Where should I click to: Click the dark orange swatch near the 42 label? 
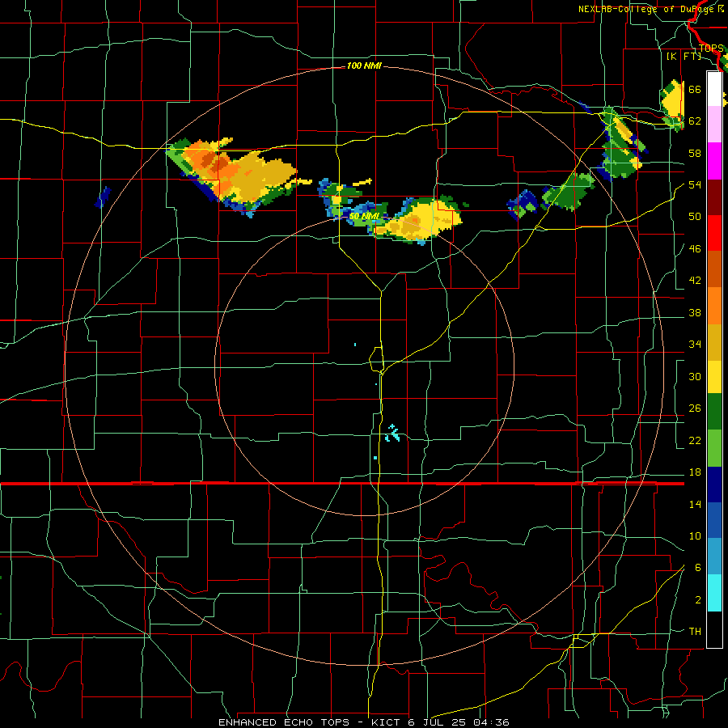pos(714,269)
